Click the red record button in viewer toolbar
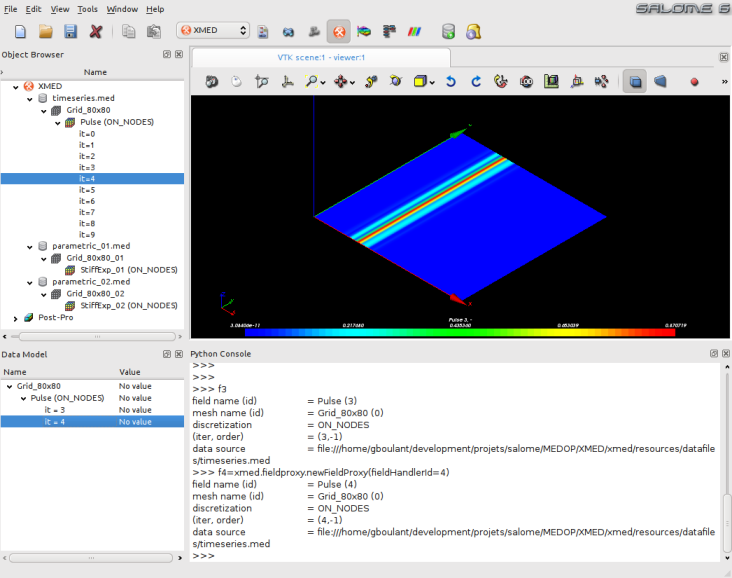The height and width of the screenshot is (578, 732). coord(693,82)
